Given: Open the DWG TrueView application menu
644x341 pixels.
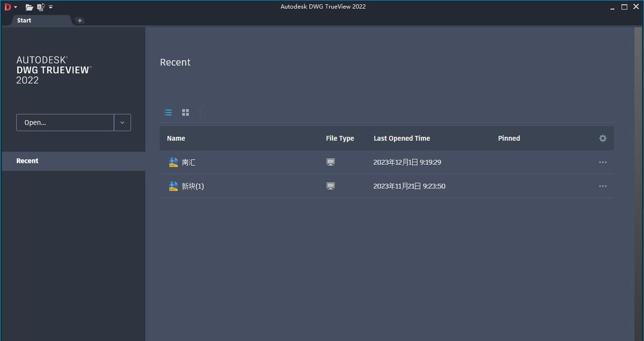Looking at the screenshot, I should [x=10, y=7].
